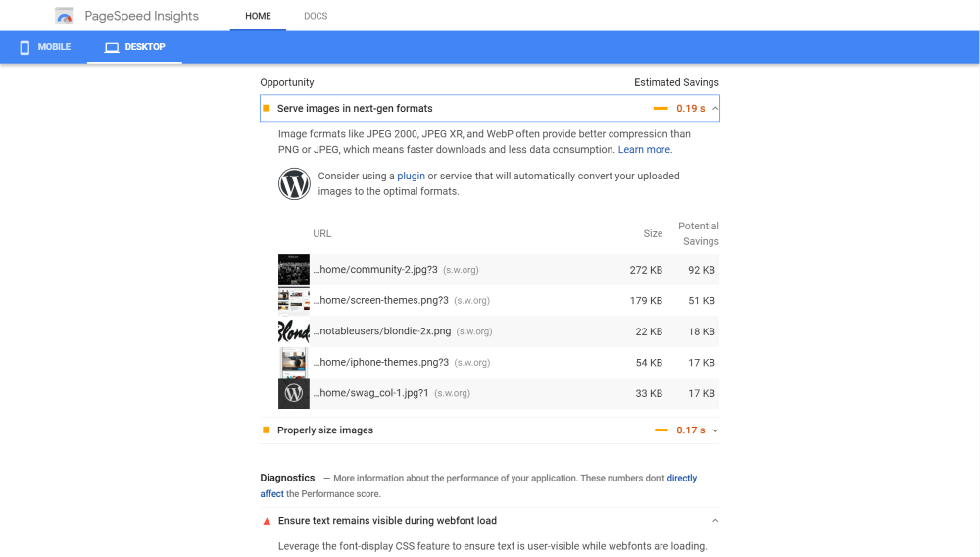The height and width of the screenshot is (557, 980).
Task: Open the DOCS tab
Action: (316, 16)
